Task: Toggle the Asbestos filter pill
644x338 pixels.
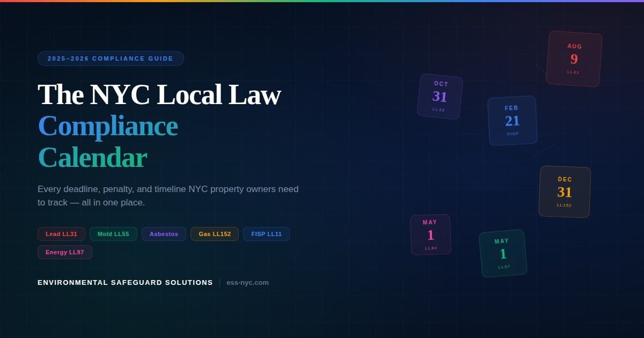Action: (x=164, y=234)
